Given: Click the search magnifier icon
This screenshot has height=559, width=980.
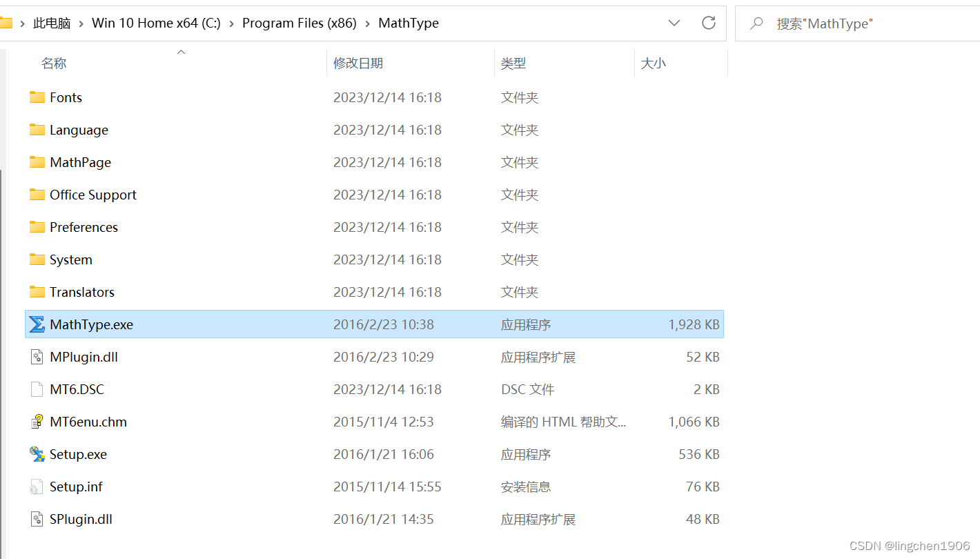Looking at the screenshot, I should tap(756, 23).
